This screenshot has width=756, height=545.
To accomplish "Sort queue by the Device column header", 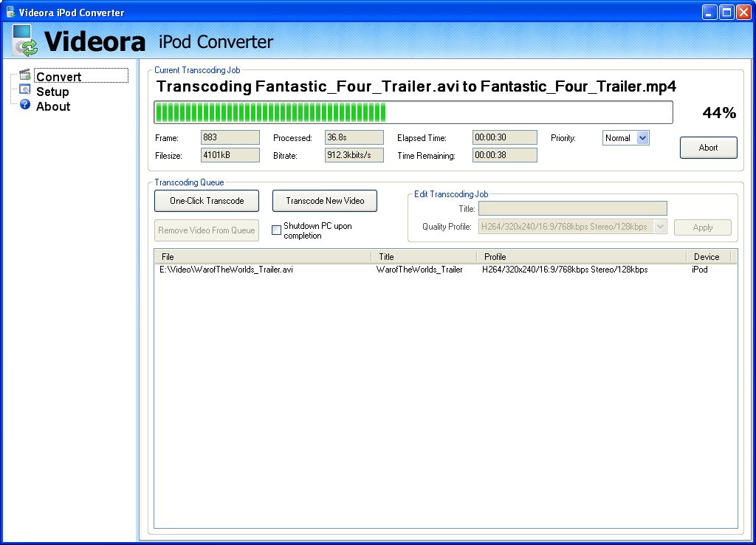I will tap(709, 256).
